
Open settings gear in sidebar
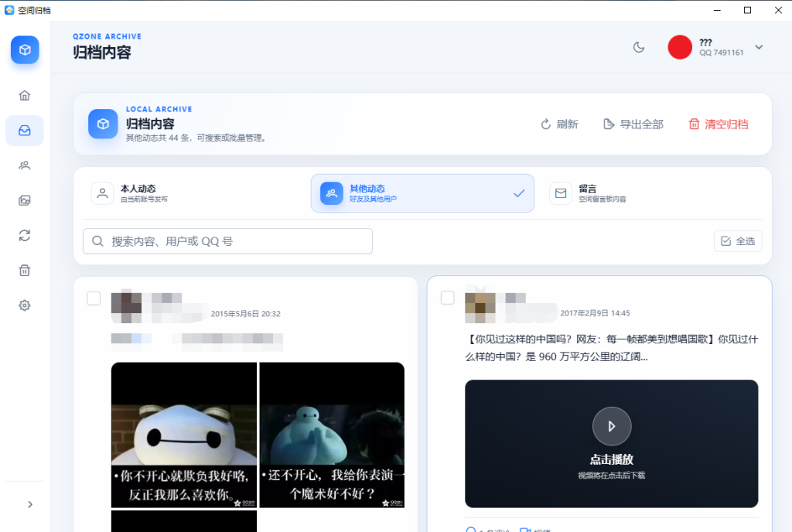coord(24,305)
